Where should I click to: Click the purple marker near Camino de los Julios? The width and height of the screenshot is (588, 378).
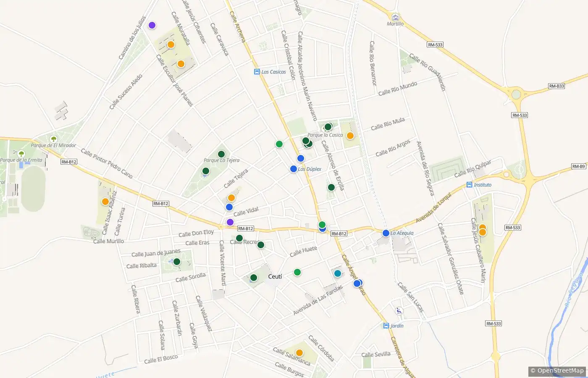[x=152, y=25]
